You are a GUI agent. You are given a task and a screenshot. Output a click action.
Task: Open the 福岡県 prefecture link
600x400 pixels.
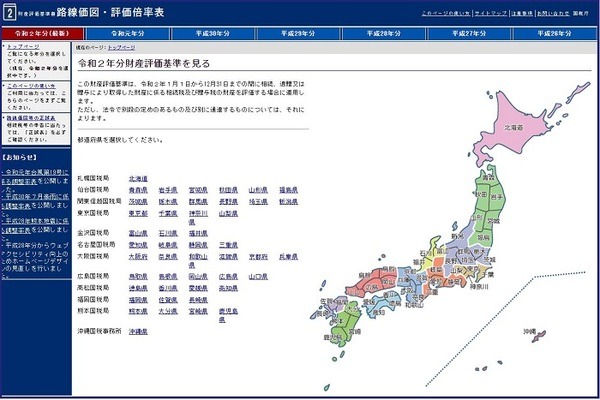coord(138,300)
